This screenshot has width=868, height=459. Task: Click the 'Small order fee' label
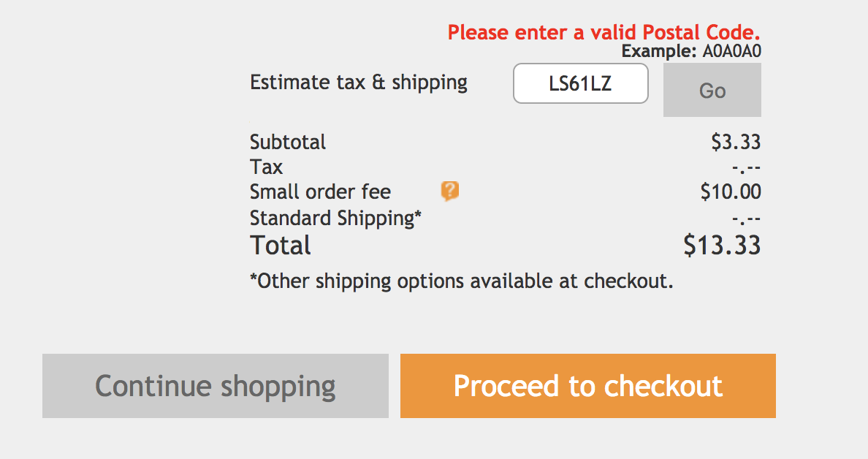320,192
